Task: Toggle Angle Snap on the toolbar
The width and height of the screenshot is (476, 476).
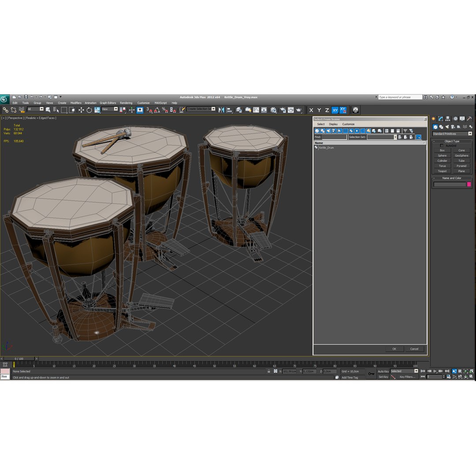Action: 157,110
